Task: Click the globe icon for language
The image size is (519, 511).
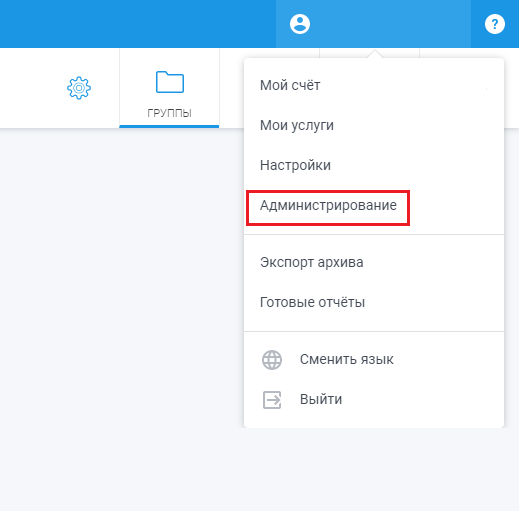Action: pos(272,360)
